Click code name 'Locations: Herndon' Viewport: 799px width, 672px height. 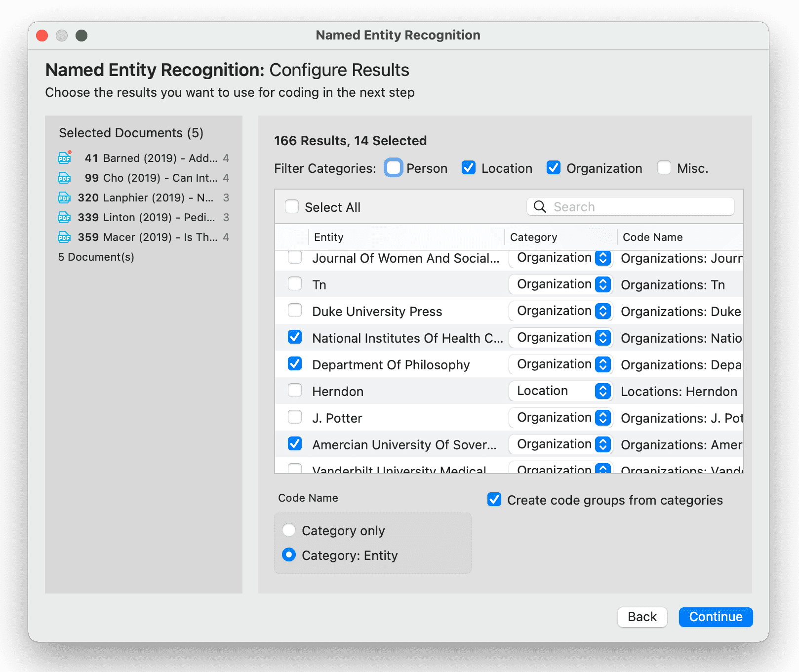[x=679, y=392]
